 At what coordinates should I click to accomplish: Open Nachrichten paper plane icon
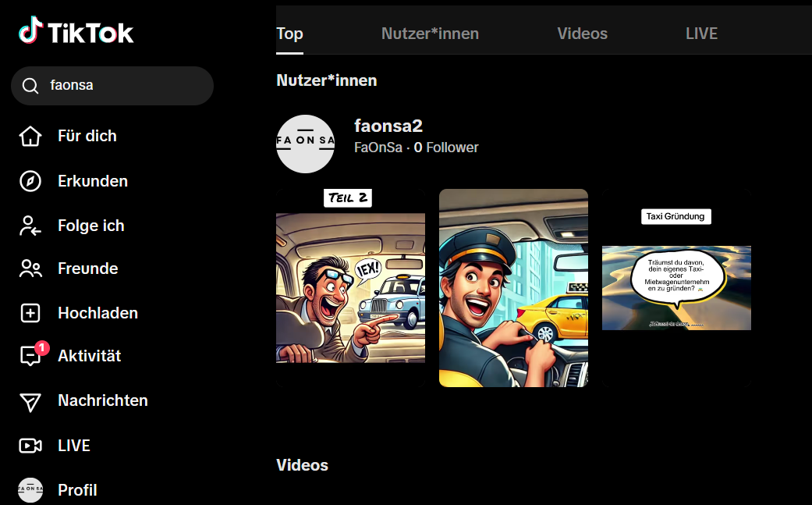(x=30, y=401)
